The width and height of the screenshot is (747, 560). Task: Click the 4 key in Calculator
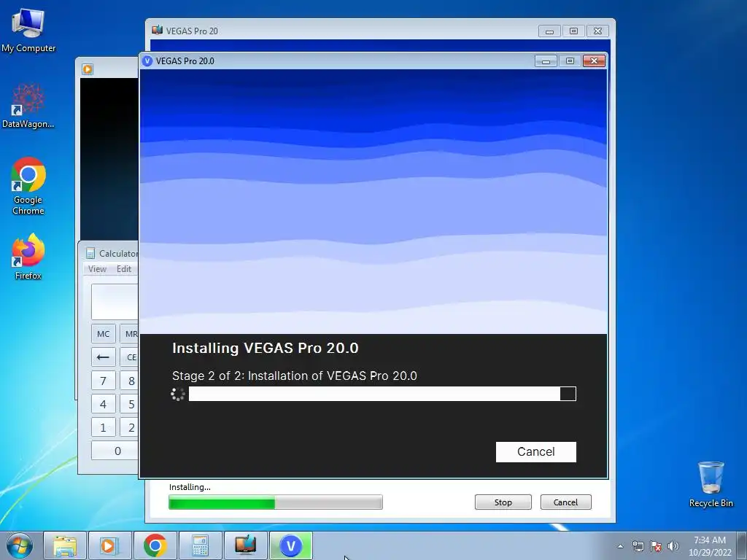click(104, 404)
